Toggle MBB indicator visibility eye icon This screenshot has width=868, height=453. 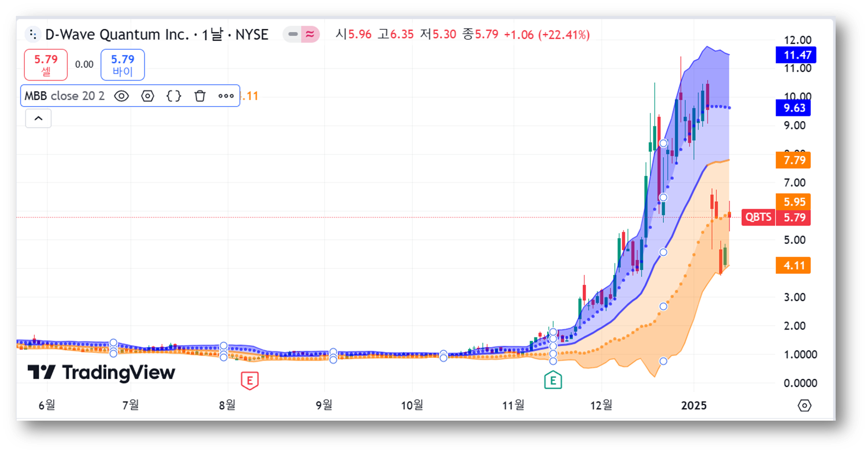coord(122,96)
